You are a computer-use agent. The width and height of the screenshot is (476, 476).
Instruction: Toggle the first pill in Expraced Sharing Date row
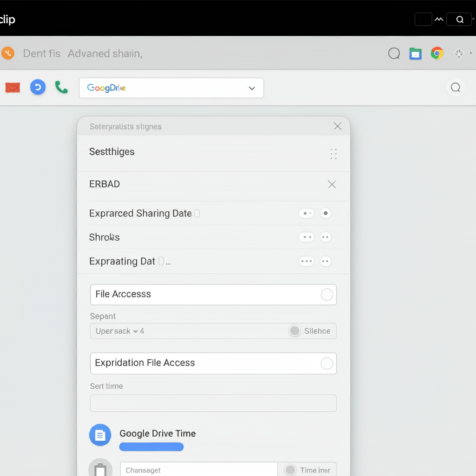point(306,213)
